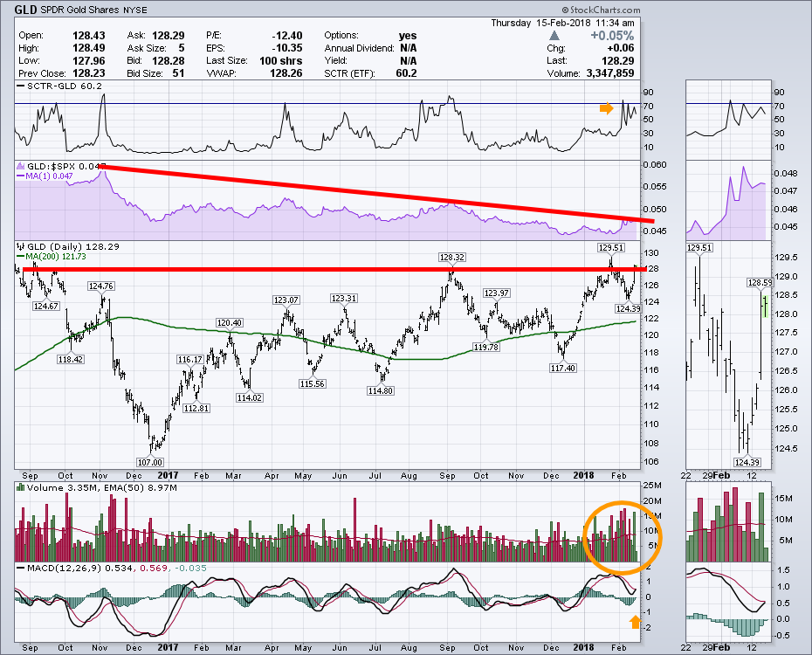Click the MACD(12,26,9) legend label
Image resolution: width=812 pixels, height=655 pixels.
click(65, 568)
